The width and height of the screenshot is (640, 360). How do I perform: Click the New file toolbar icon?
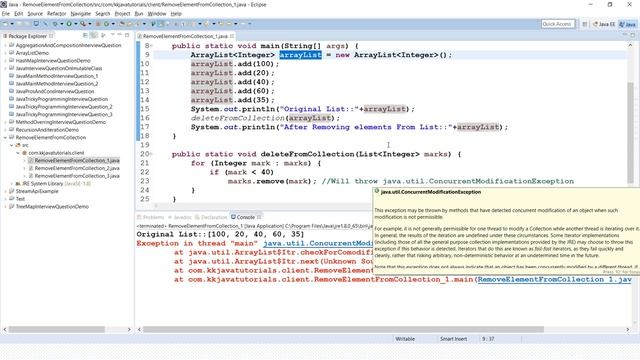pyautogui.click(x=5, y=24)
